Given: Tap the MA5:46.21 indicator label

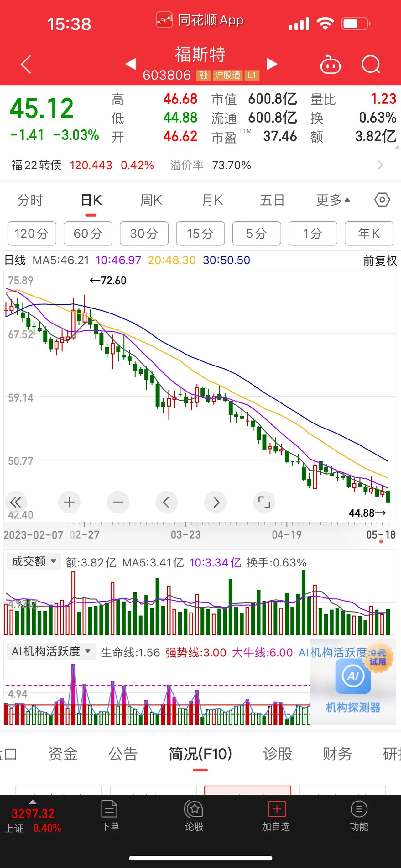Looking at the screenshot, I should click(61, 260).
